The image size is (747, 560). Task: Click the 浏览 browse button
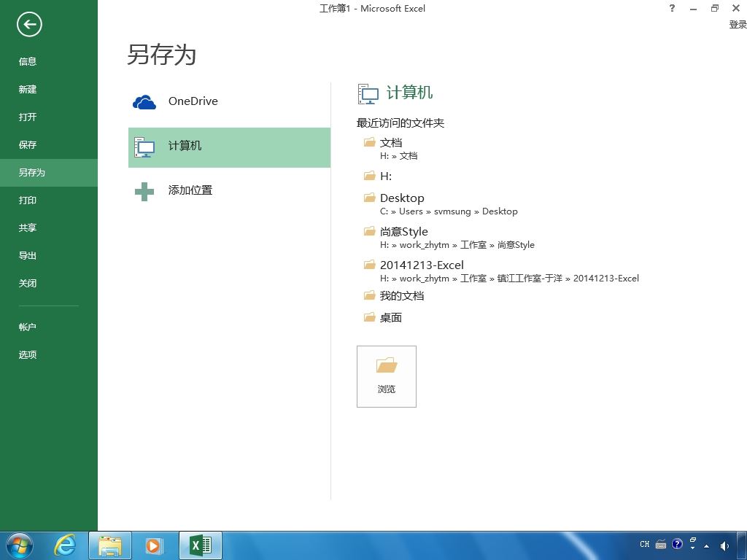[387, 376]
